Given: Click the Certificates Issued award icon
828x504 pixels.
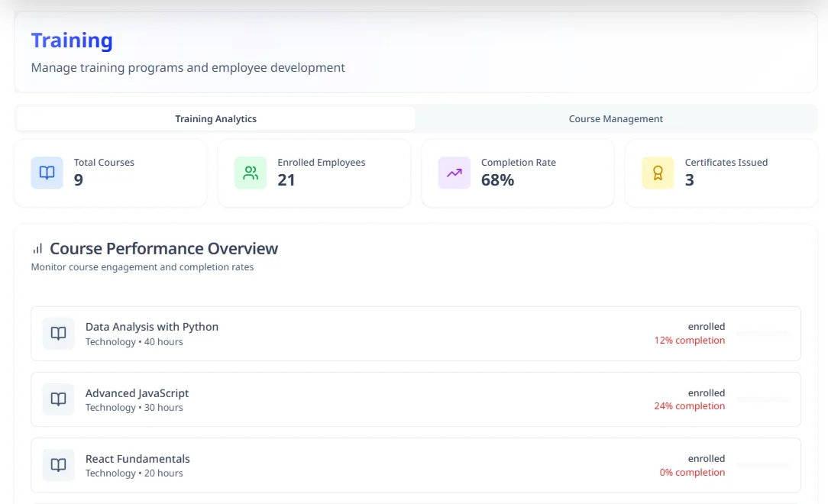Looking at the screenshot, I should (x=658, y=173).
